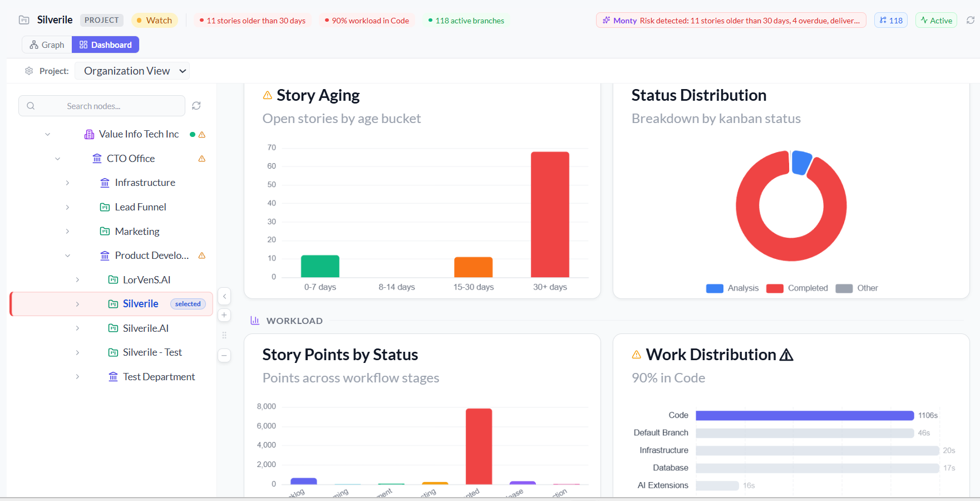Image resolution: width=980 pixels, height=501 pixels.
Task: Click the Active status button
Action: 936,21
